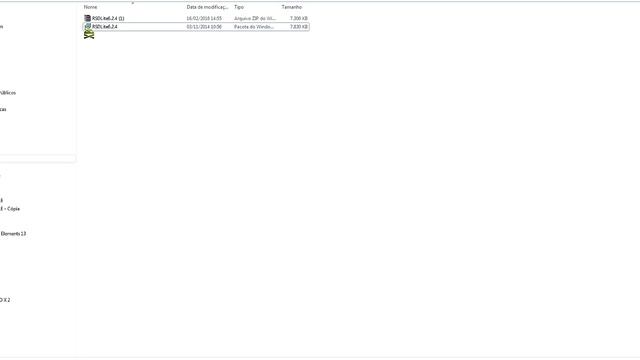
Task: Click the 7.830 KB size cell
Action: (x=299, y=27)
